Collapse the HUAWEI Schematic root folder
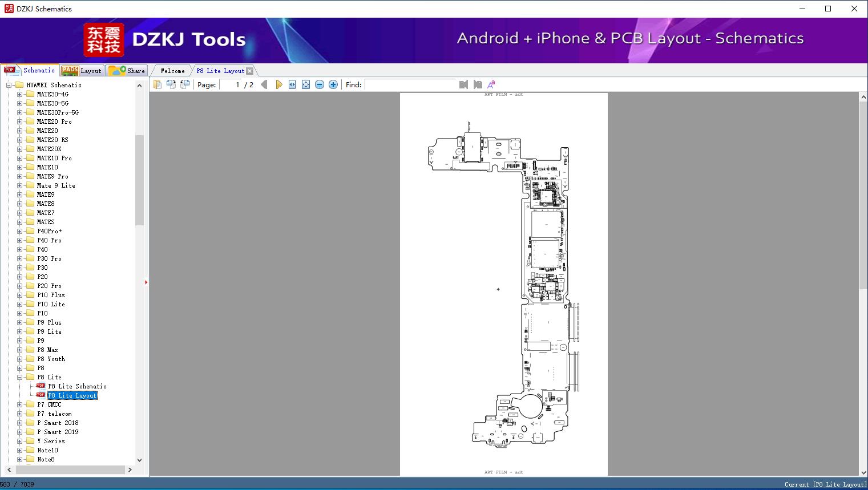The width and height of the screenshot is (868, 490). click(9, 85)
